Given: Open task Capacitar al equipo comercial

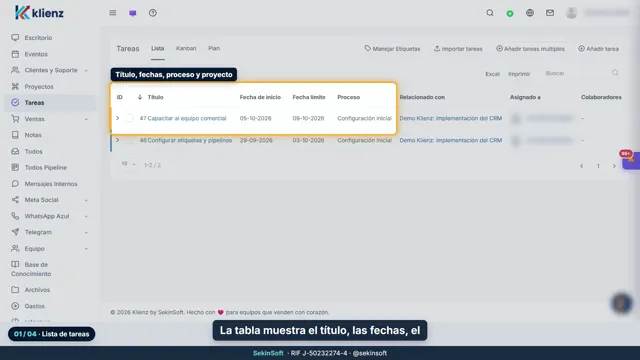Looking at the screenshot, I should [187, 118].
